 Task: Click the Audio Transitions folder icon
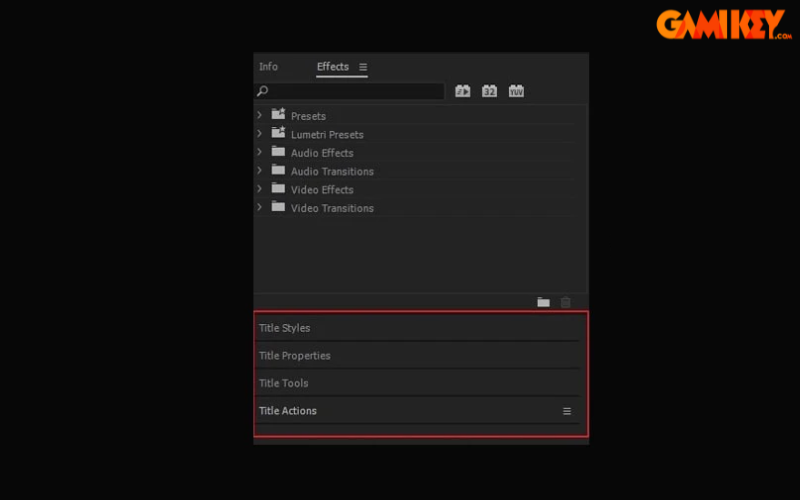(x=278, y=169)
